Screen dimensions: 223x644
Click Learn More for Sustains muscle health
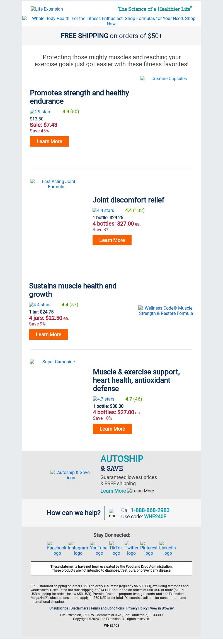[49, 334]
